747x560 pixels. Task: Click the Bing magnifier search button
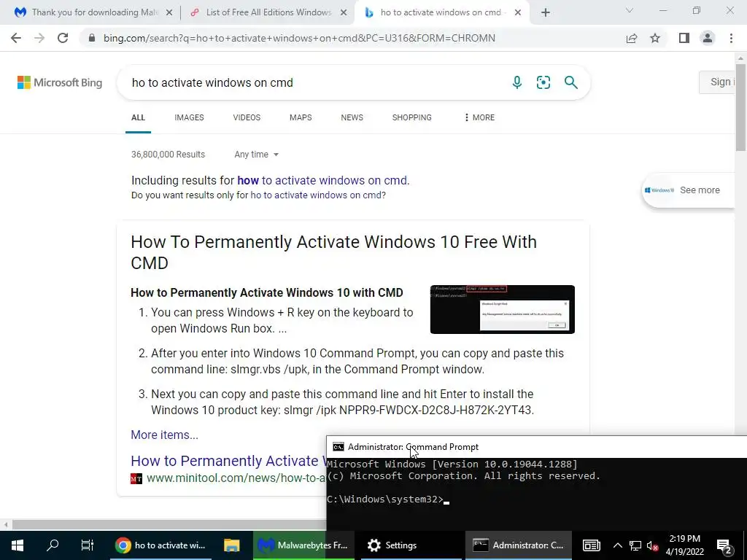click(x=570, y=82)
